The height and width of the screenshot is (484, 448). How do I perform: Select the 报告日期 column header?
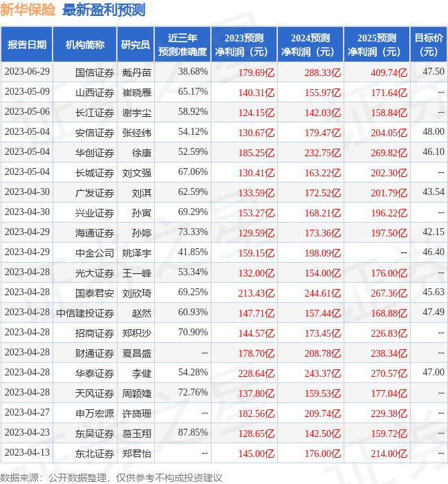(x=27, y=44)
